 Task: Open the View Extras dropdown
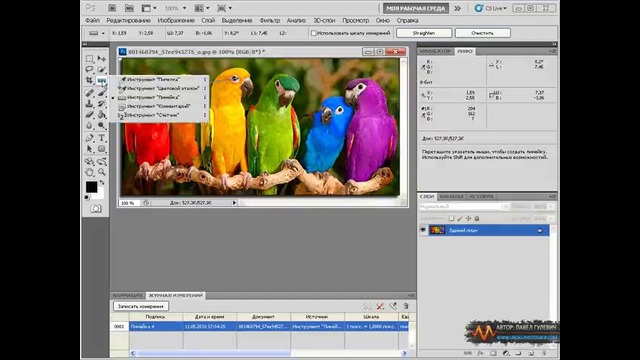pyautogui.click(x=149, y=8)
